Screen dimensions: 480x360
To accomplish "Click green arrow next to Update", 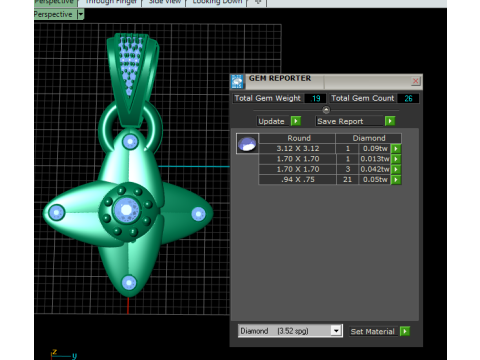I will pyautogui.click(x=296, y=121).
